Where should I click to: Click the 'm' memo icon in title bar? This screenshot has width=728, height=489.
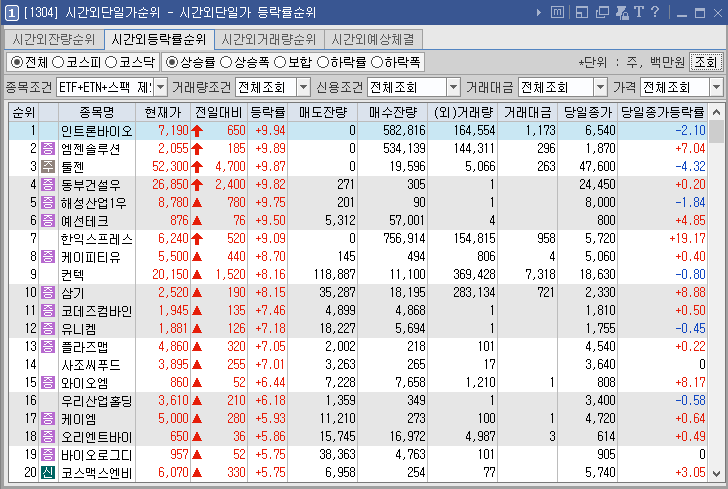[557, 12]
